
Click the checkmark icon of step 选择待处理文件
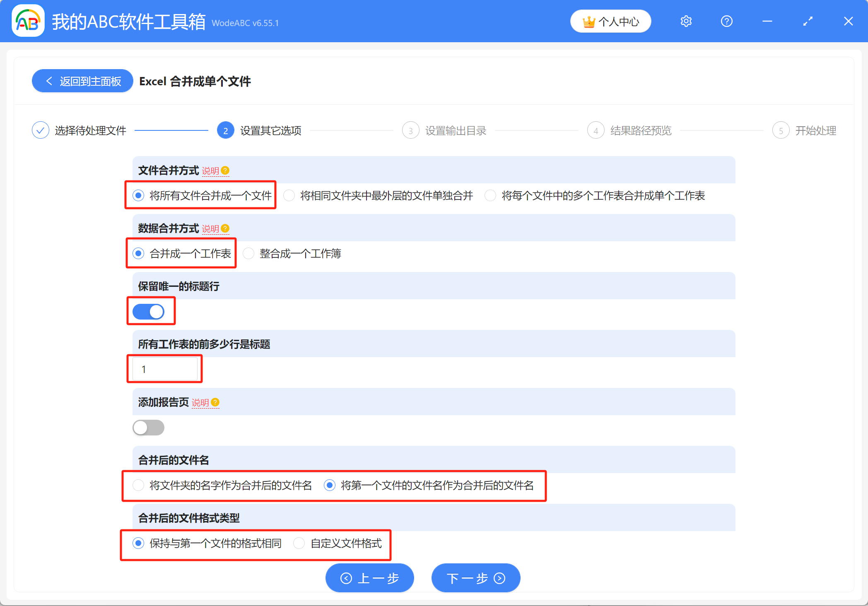click(x=40, y=130)
